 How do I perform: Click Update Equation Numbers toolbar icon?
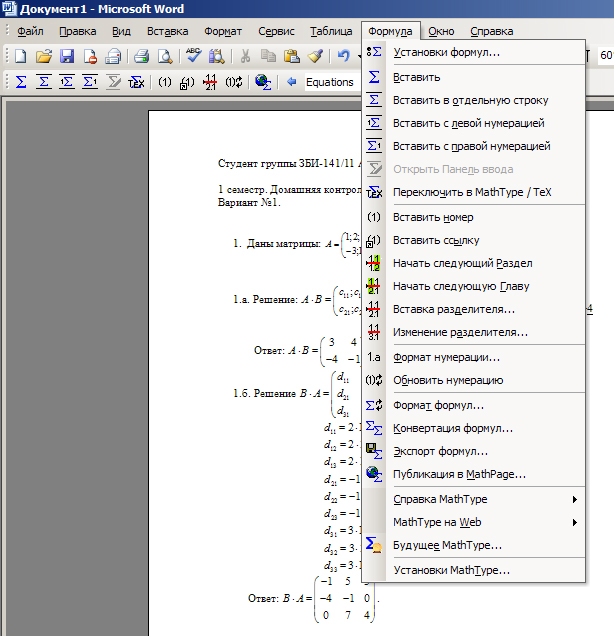pyautogui.click(x=234, y=82)
